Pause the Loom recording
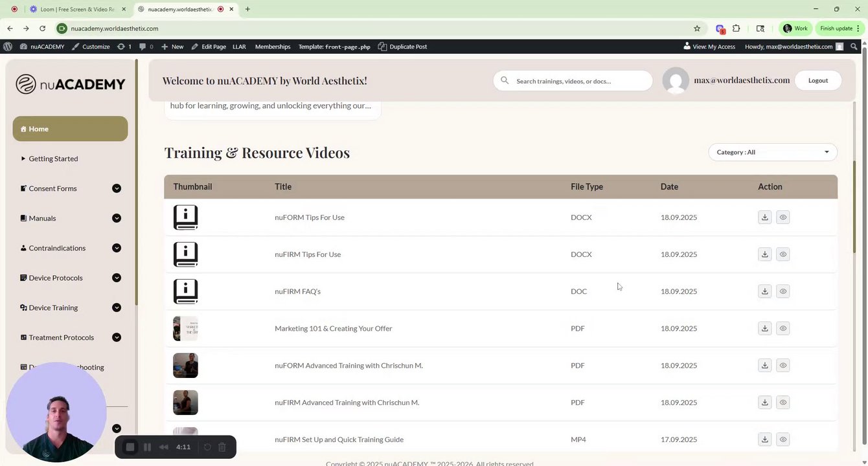The height and width of the screenshot is (466, 868). click(x=147, y=447)
